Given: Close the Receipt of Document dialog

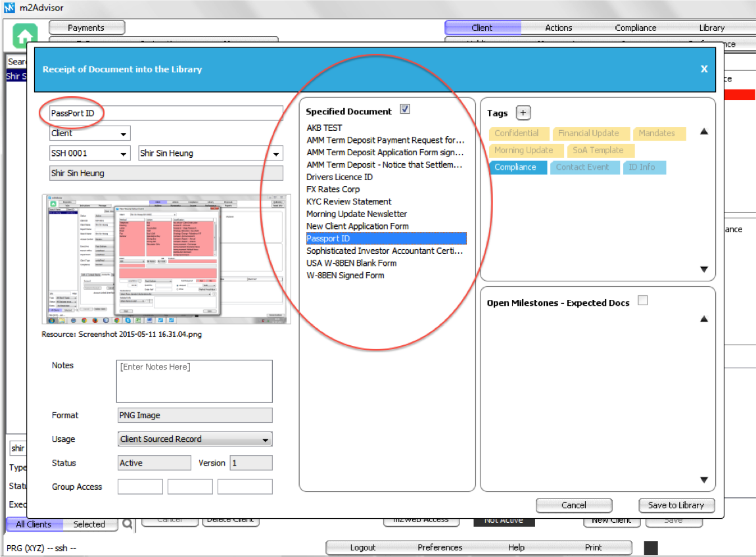Looking at the screenshot, I should [x=704, y=69].
